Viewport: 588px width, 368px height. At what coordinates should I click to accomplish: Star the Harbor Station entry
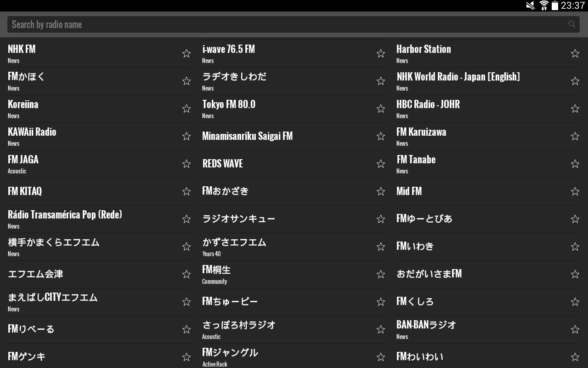(575, 53)
